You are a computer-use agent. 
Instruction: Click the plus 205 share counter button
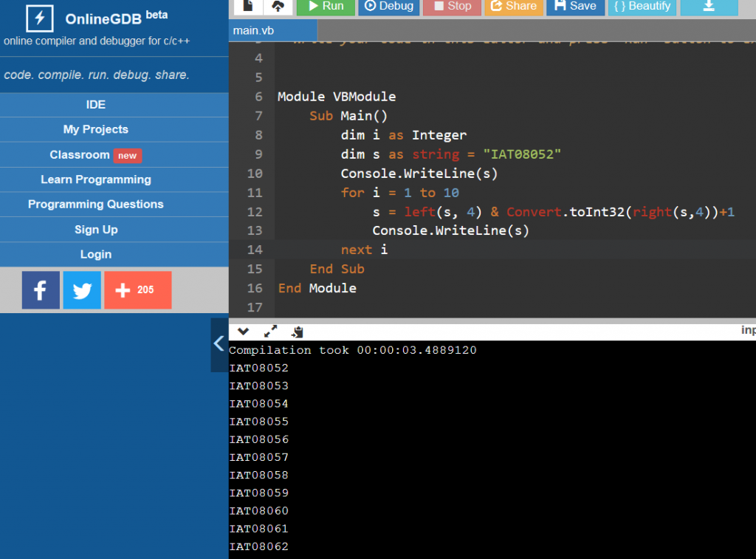[138, 290]
